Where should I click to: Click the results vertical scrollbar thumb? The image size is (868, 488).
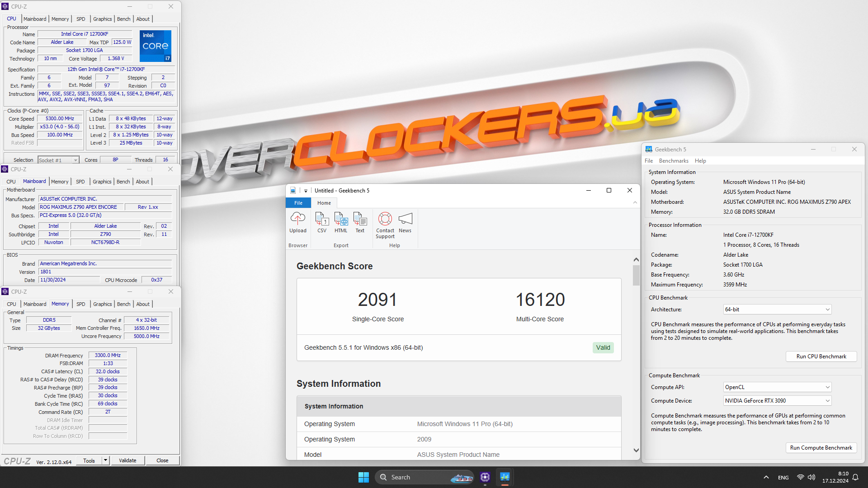click(636, 275)
